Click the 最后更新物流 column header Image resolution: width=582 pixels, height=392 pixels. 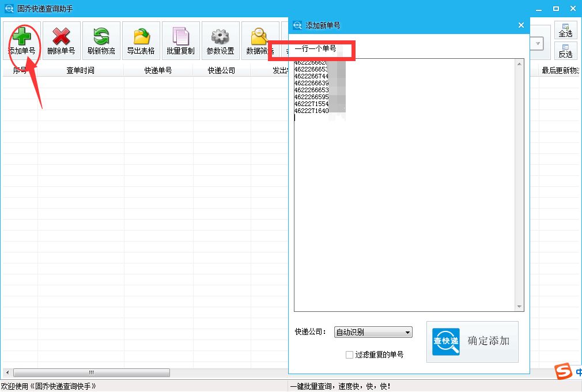(560, 70)
